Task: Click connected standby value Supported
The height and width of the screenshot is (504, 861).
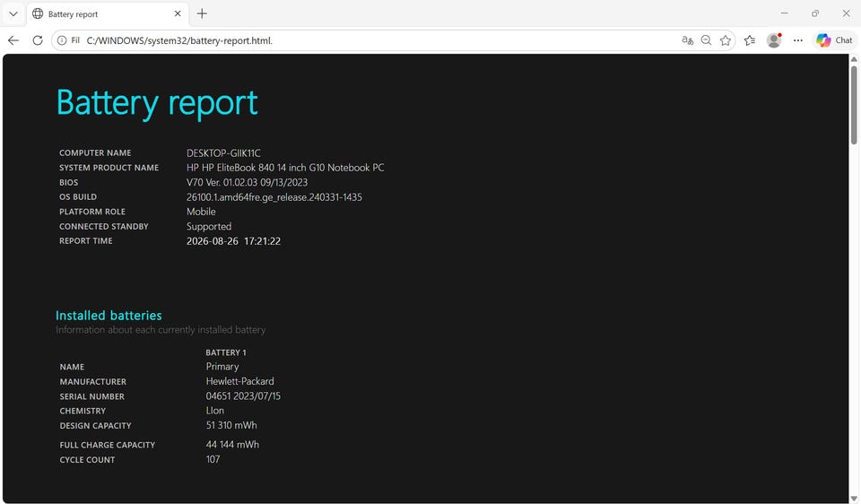Action: (209, 226)
